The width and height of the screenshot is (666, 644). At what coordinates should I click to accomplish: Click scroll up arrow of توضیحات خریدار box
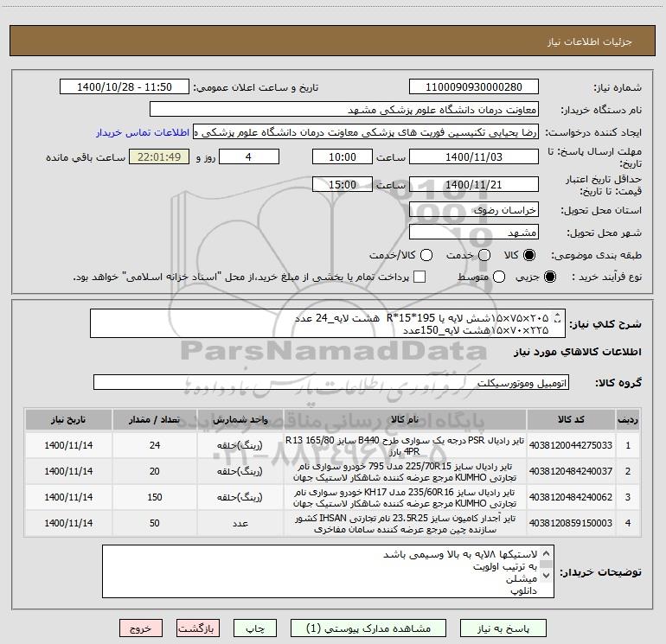pos(547,553)
